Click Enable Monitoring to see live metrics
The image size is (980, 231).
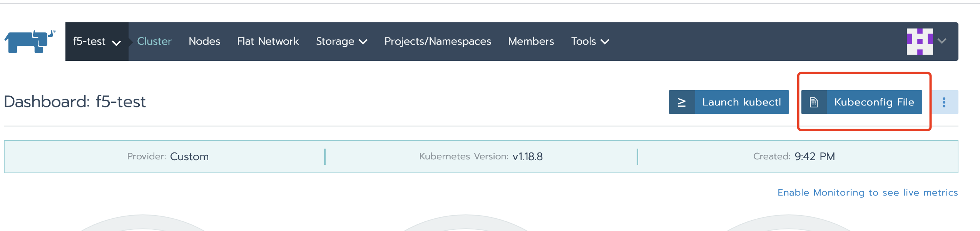point(868,192)
